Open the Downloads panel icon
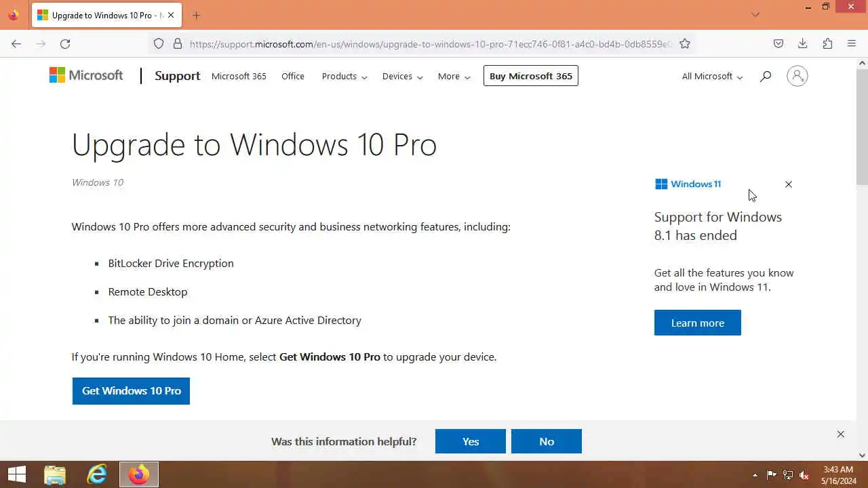Image resolution: width=868 pixels, height=488 pixels. coord(803,43)
